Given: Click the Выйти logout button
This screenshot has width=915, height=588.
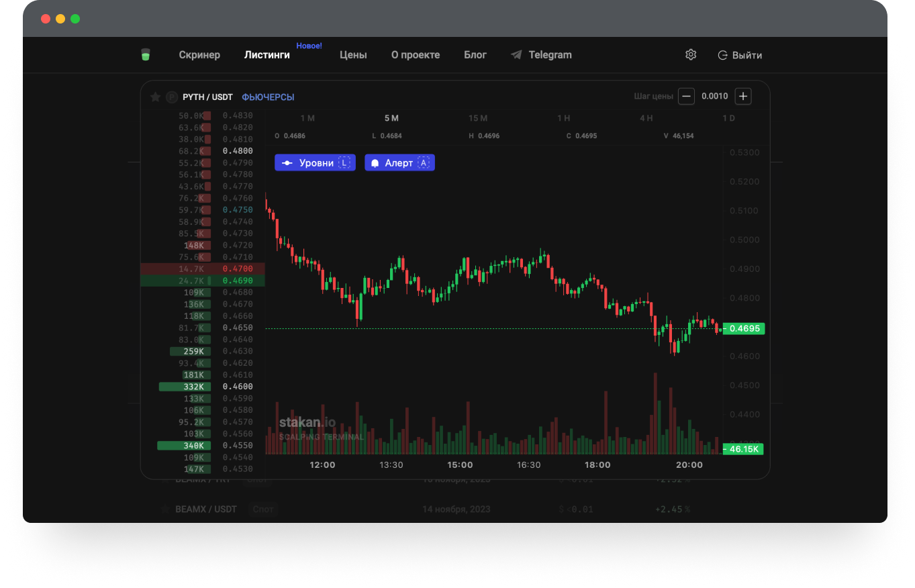Looking at the screenshot, I should pos(740,55).
